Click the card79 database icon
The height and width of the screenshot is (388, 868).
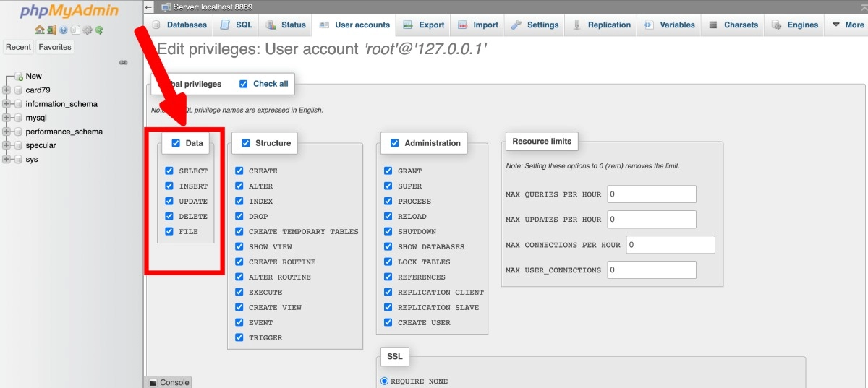click(x=17, y=90)
